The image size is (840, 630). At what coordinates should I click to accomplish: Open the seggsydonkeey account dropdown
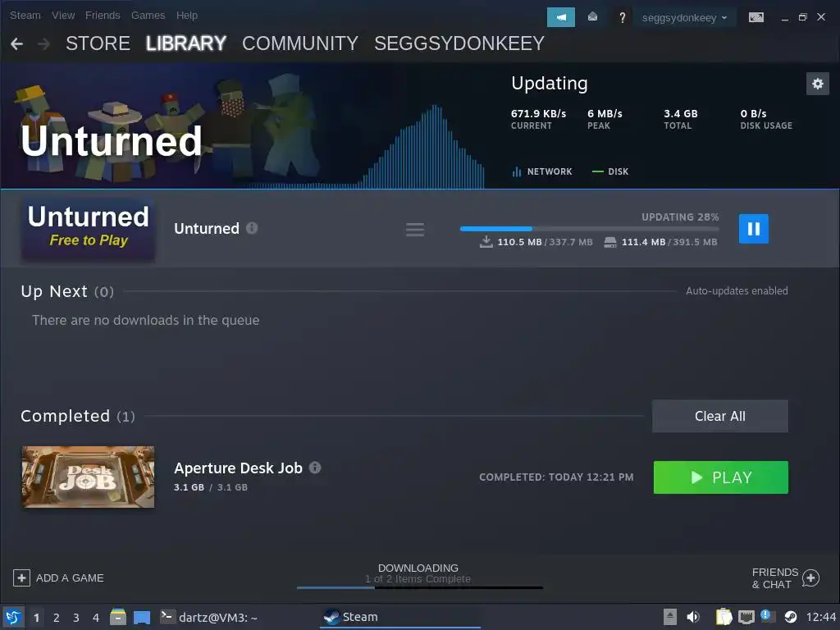click(x=685, y=18)
